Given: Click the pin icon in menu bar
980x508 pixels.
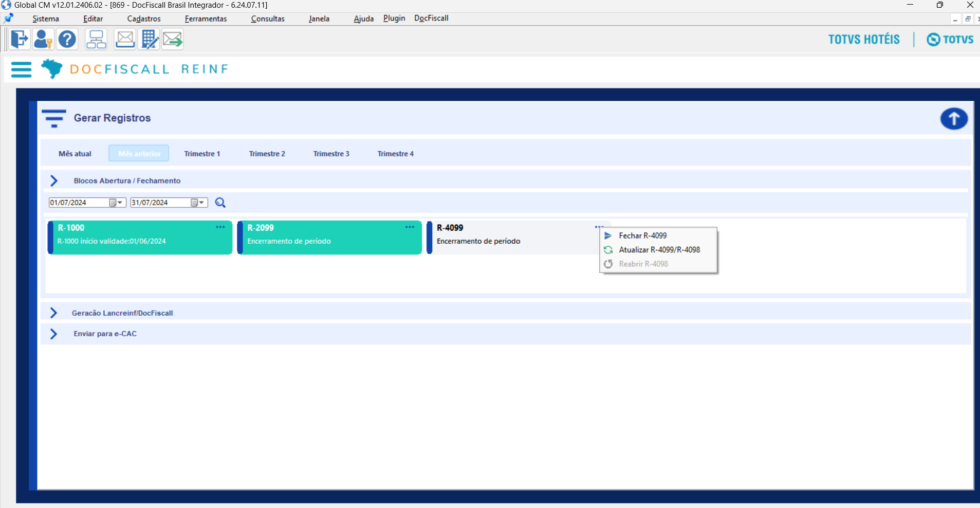Looking at the screenshot, I should point(9,19).
